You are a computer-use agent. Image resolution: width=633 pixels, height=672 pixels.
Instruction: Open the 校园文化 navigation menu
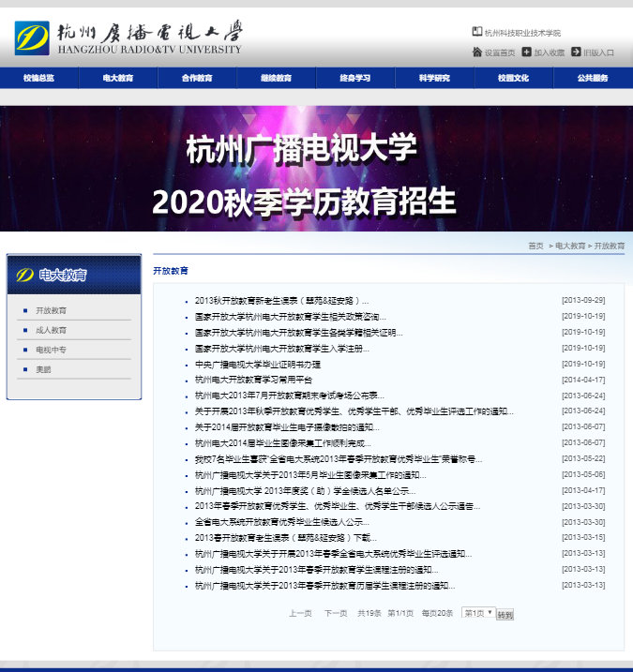pyautogui.click(x=513, y=78)
